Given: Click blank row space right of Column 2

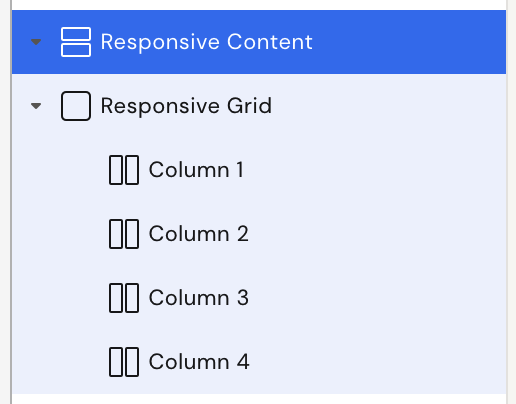Looking at the screenshot, I should coord(377,234).
